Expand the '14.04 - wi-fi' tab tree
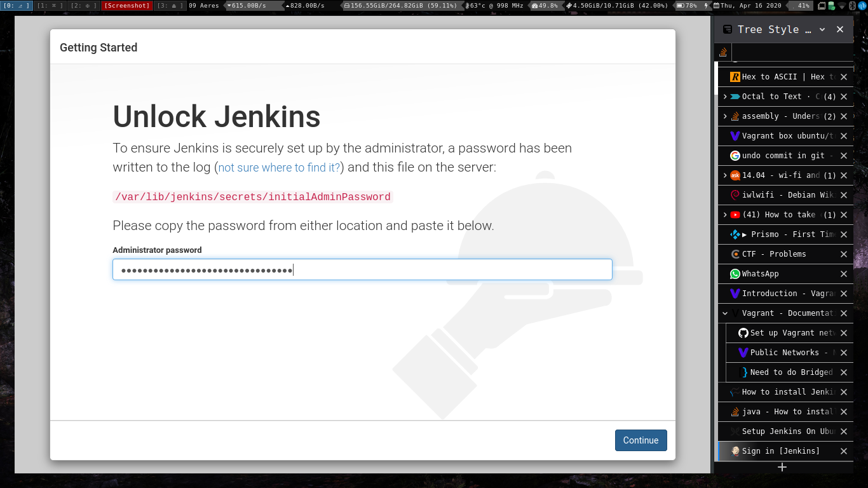This screenshot has height=488, width=868. (x=725, y=175)
